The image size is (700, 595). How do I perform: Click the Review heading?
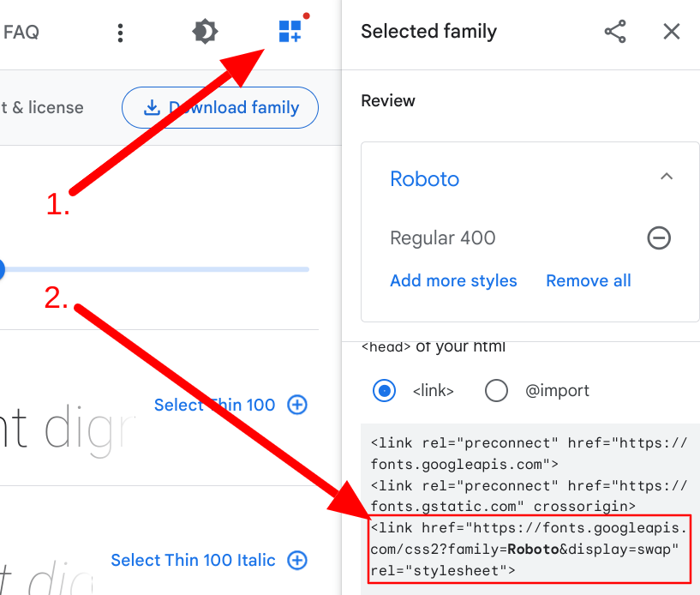click(x=388, y=101)
